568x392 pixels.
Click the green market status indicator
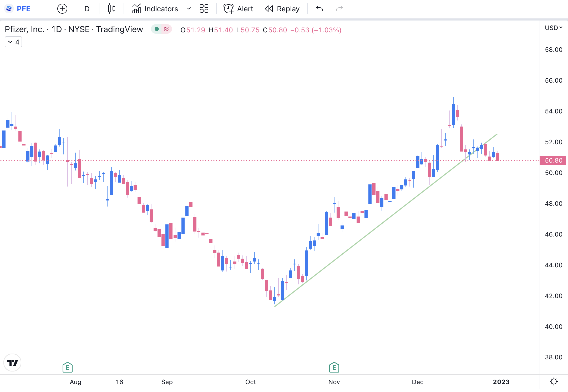point(157,29)
